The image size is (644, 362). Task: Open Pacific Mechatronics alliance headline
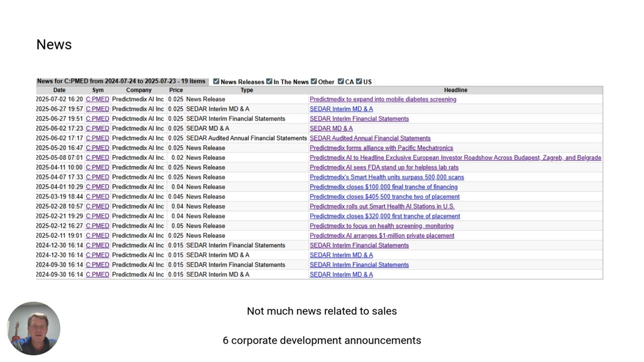click(381, 148)
